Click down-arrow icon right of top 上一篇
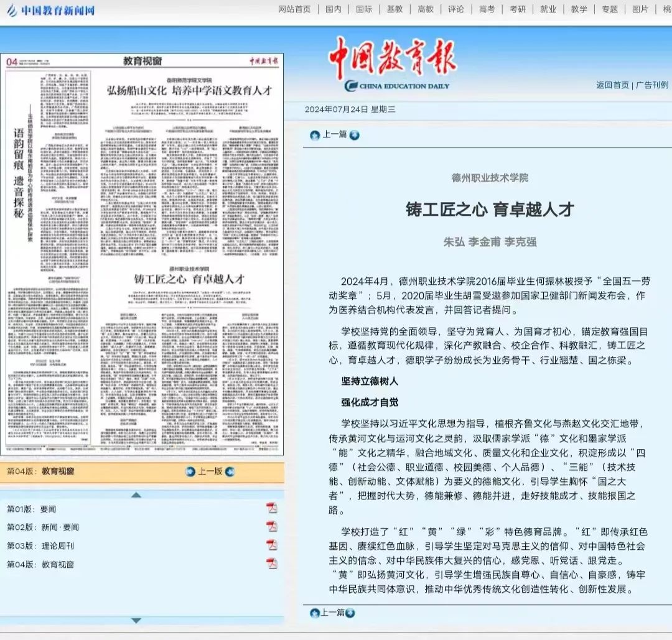The image size is (672, 640). pos(354,135)
